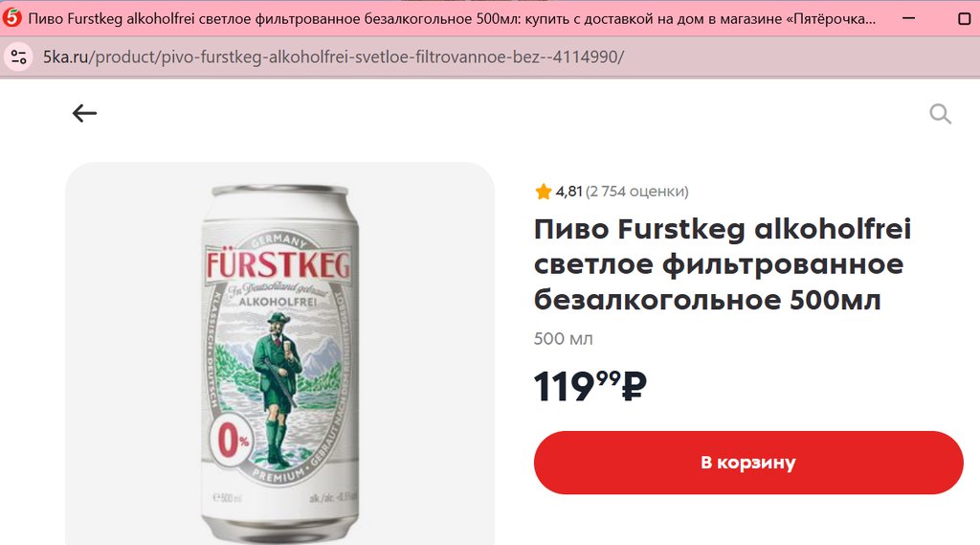Click the 500 мл volume label
Viewport: 980px width, 545px height.
tap(563, 338)
